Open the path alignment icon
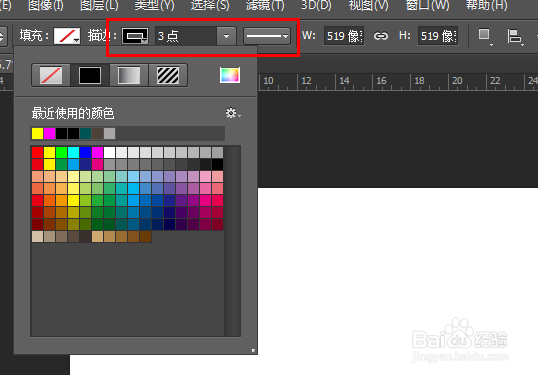The height and width of the screenshot is (375, 538). [515, 36]
